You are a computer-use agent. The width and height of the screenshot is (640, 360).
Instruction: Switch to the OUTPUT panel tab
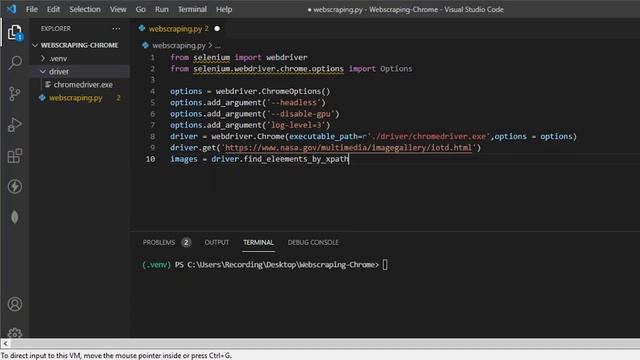pos(217,242)
